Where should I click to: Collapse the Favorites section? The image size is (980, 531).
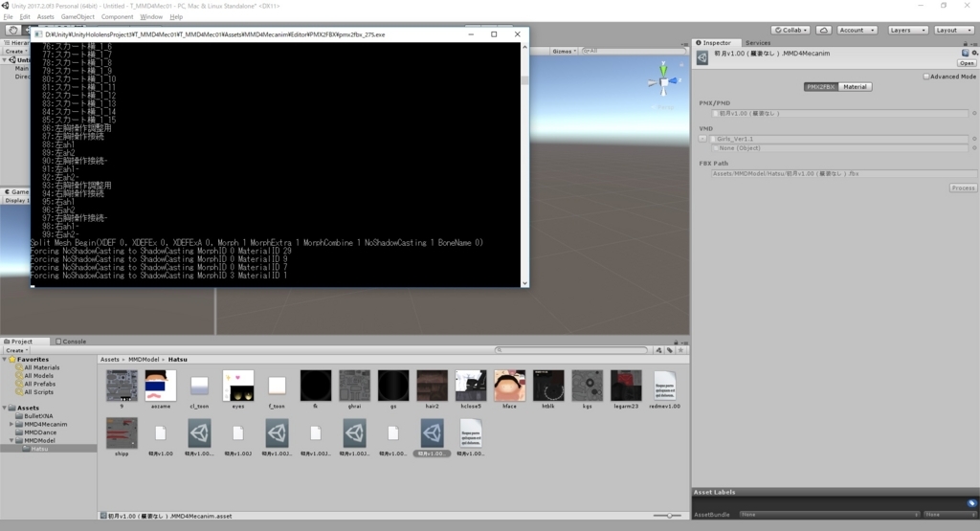pos(5,359)
